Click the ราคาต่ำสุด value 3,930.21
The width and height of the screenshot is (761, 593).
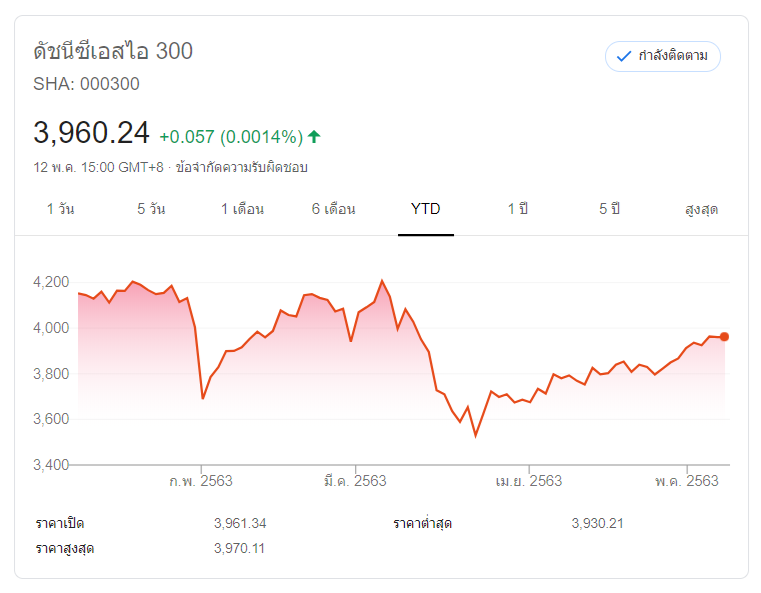point(598,523)
